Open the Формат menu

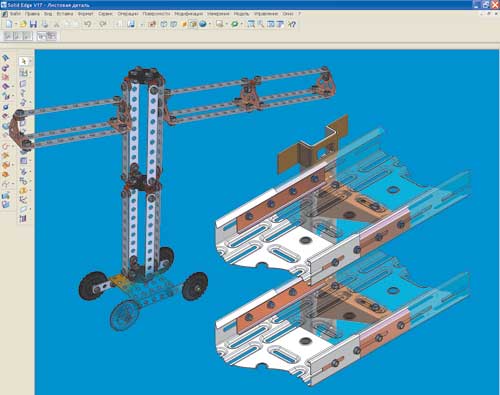(x=86, y=14)
